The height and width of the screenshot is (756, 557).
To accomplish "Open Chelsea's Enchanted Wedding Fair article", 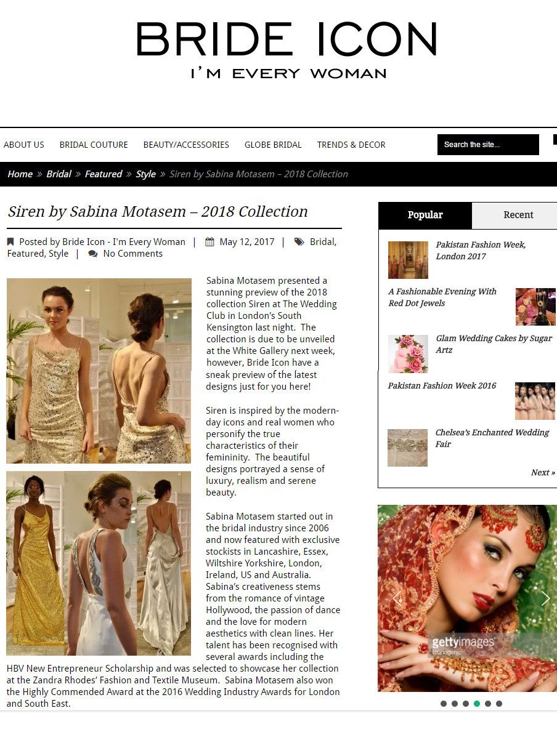I will coord(492,438).
